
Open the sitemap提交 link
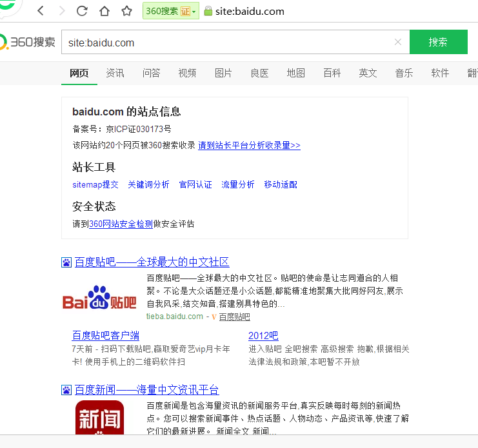click(95, 184)
